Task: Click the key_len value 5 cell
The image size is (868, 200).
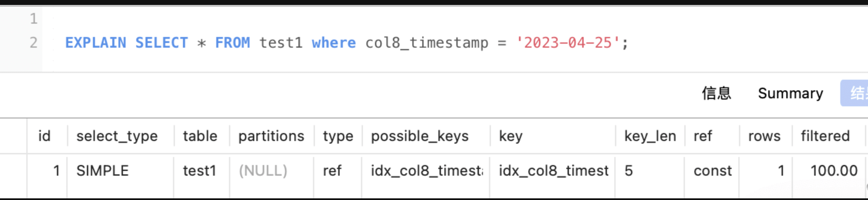Action: (629, 171)
